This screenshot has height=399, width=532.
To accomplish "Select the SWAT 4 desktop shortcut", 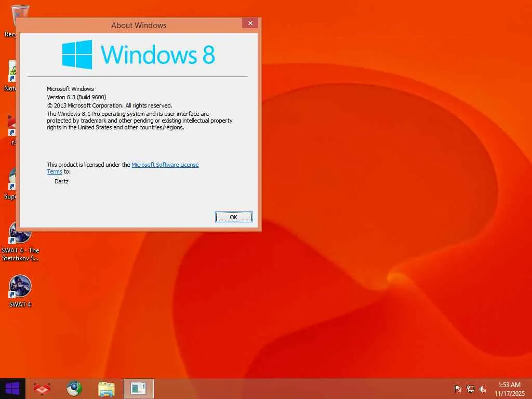I will coord(20,291).
